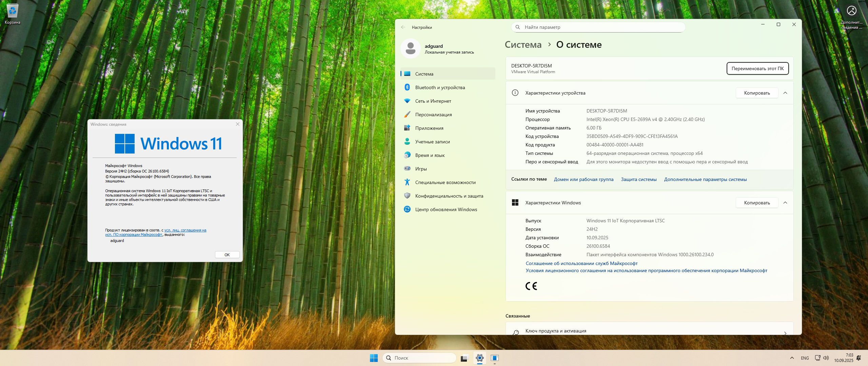868x366 pixels.
Task: Open Сеть и Интернет settings page
Action: coord(448,101)
